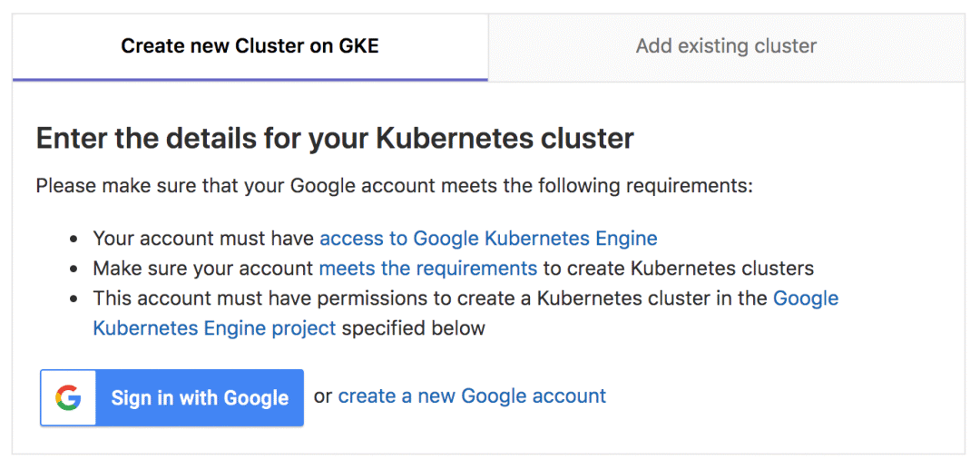Viewport: 980px width, 469px height.
Task: Click the Google G logo icon
Action: coord(68,398)
